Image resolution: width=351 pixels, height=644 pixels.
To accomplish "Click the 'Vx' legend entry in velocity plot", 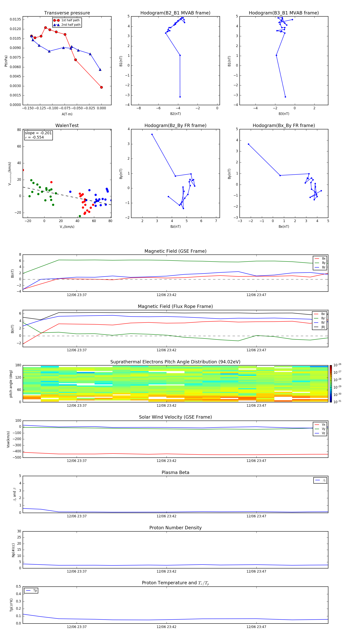I will [x=320, y=424].
